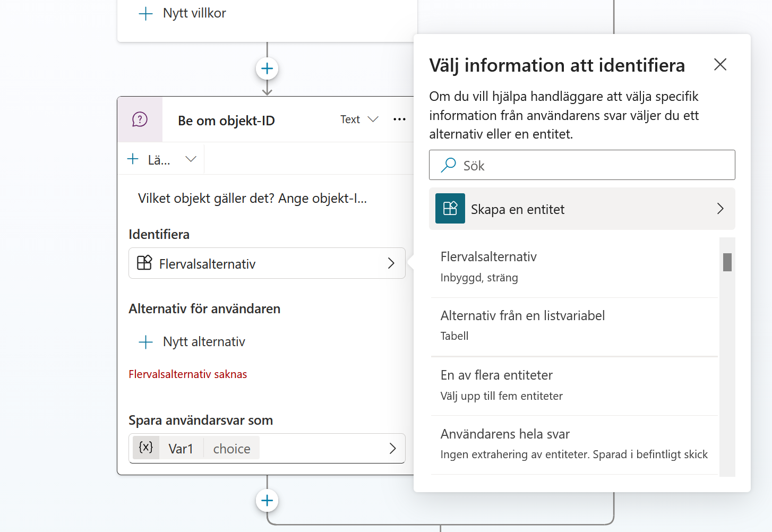Choose En av flera entiteter option
The height and width of the screenshot is (532, 772).
[574, 385]
